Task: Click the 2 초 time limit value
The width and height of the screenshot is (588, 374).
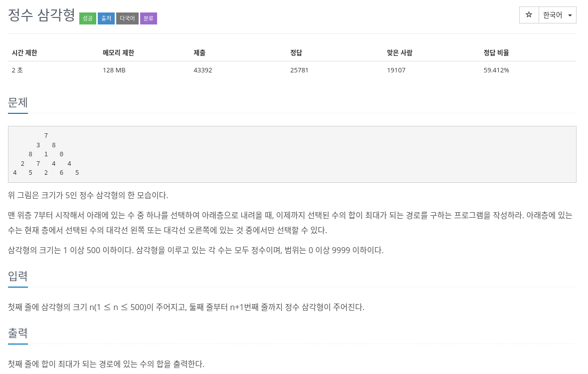Action: click(x=17, y=70)
